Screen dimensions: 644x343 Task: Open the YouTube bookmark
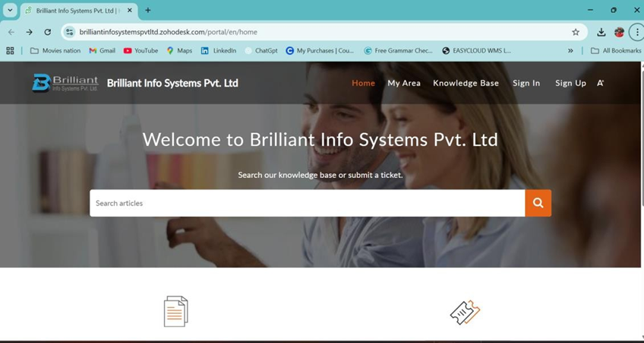(x=140, y=51)
